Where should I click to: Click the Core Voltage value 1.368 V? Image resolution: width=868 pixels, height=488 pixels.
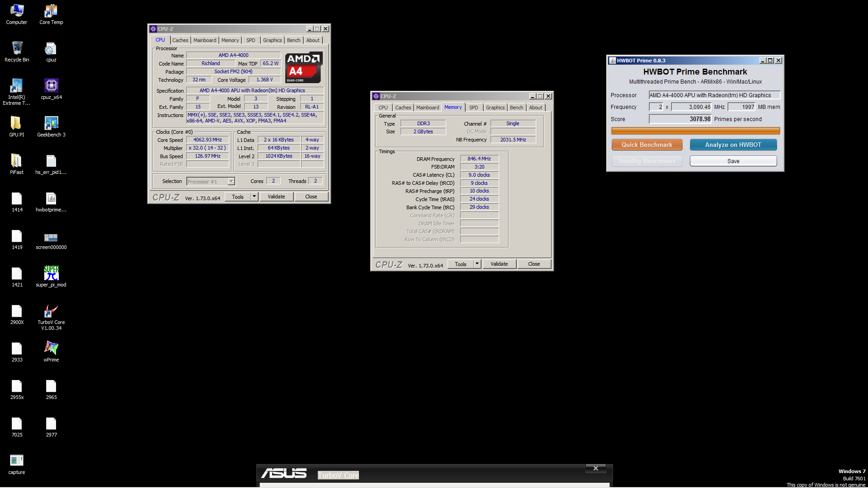[264, 80]
